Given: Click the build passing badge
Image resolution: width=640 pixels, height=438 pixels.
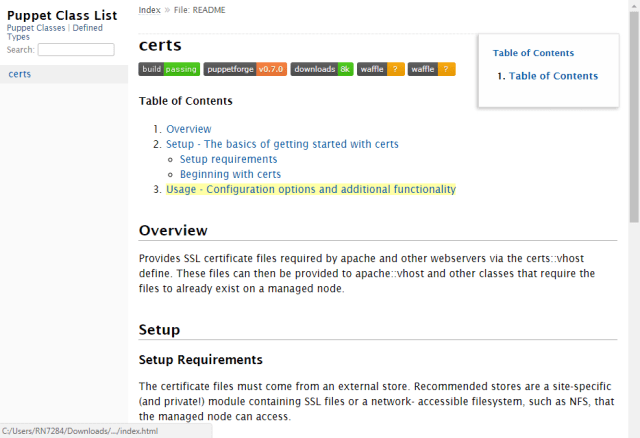Looking at the screenshot, I should point(168,69).
